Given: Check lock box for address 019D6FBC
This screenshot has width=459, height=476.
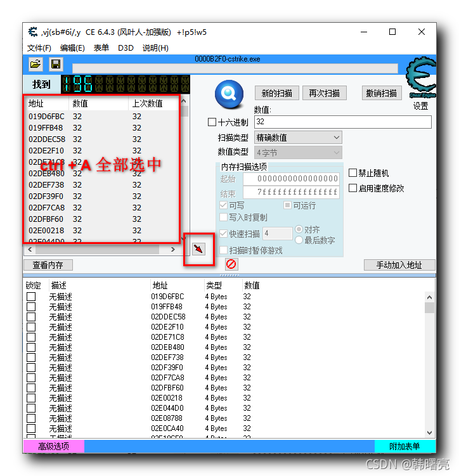Looking at the screenshot, I should (31, 297).
